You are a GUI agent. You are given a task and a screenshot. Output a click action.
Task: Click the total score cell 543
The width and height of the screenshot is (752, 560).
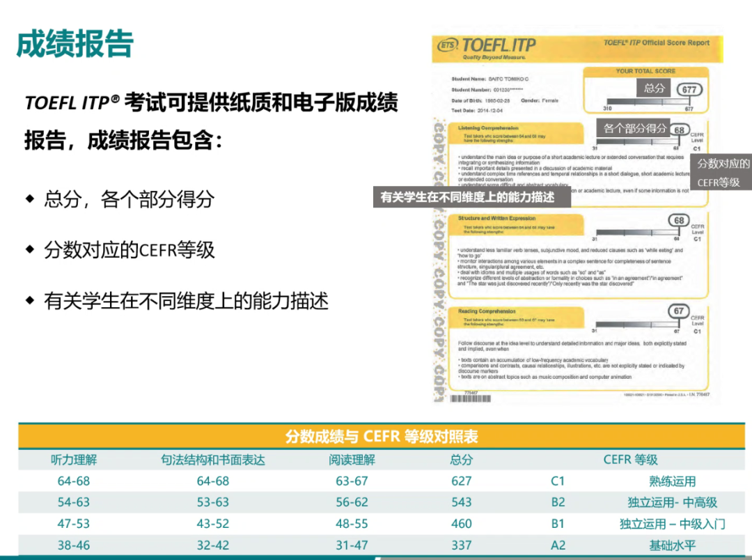pyautogui.click(x=462, y=502)
